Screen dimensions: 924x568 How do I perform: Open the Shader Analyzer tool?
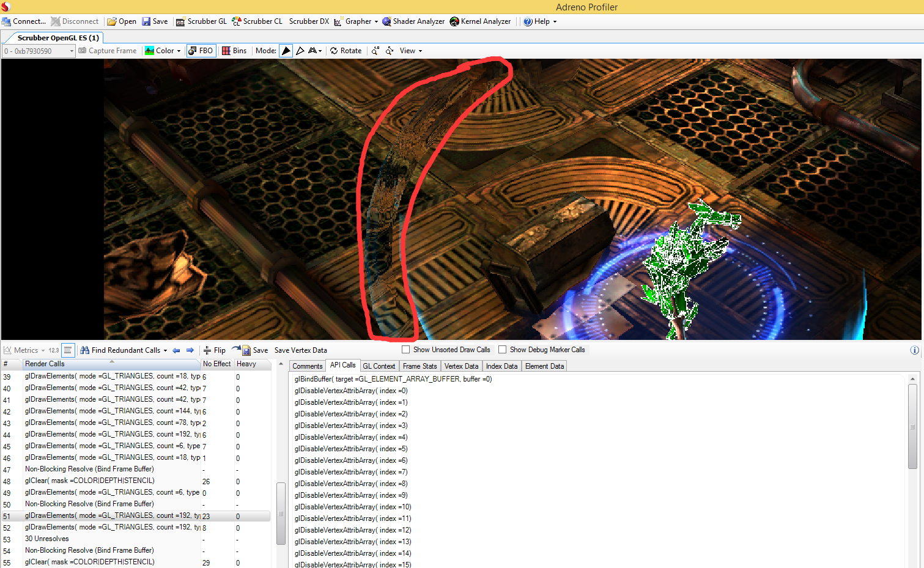click(413, 21)
